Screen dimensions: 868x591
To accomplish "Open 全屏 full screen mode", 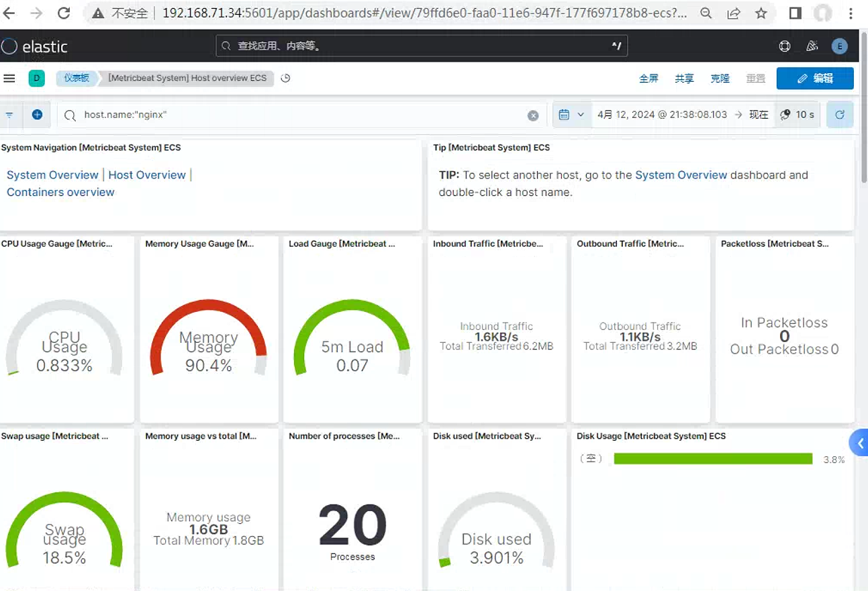I will 648,78.
